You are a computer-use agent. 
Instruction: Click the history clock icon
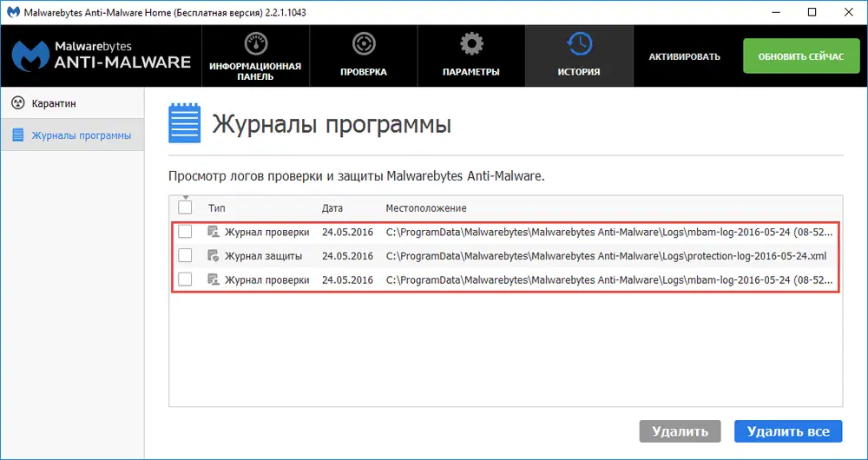tap(579, 43)
